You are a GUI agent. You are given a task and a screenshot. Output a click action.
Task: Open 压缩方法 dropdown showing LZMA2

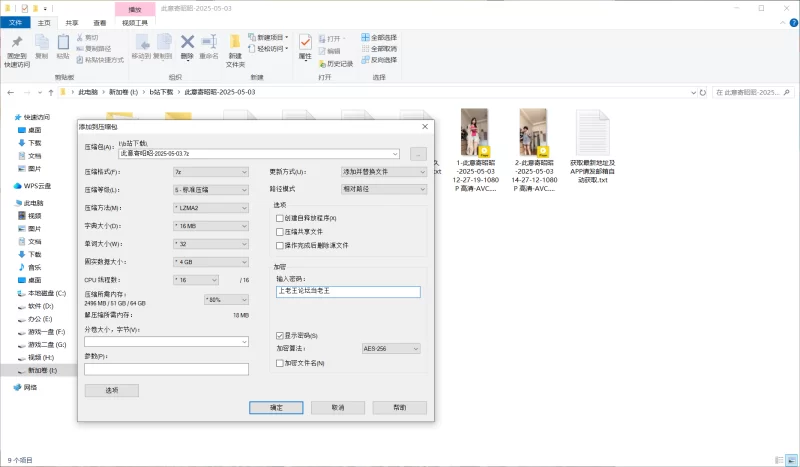211,208
